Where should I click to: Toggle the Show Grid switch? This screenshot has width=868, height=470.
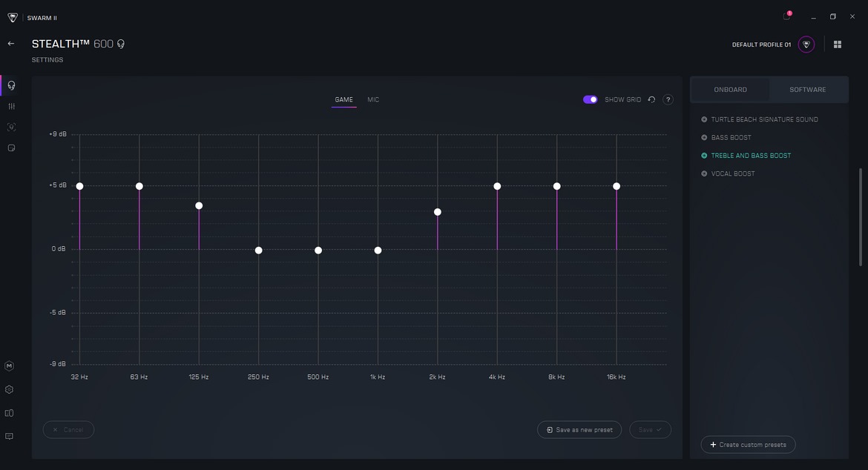(x=591, y=99)
